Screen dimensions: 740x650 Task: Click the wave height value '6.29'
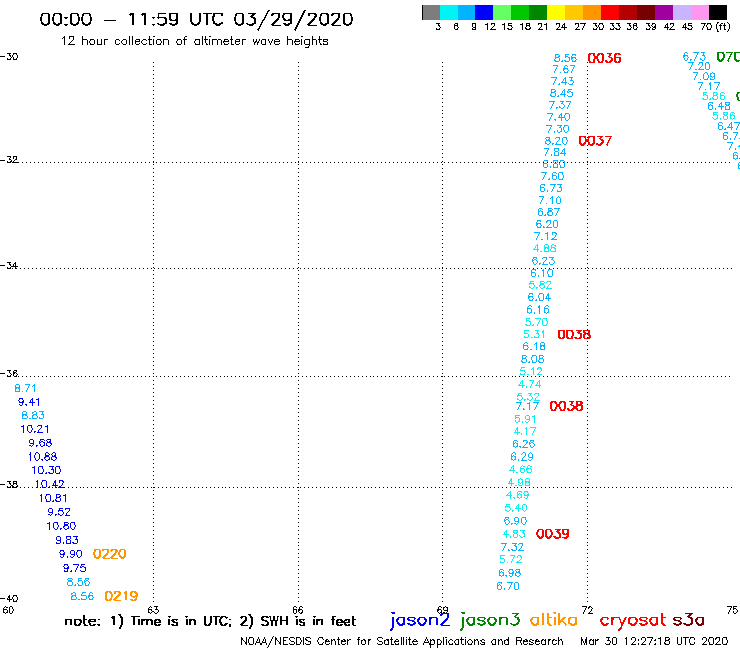pyautogui.click(x=522, y=456)
